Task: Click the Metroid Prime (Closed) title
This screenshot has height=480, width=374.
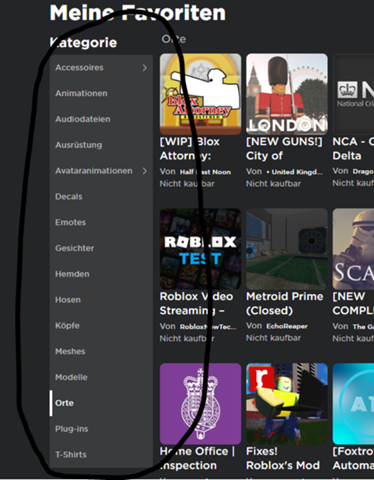Action: [x=285, y=303]
